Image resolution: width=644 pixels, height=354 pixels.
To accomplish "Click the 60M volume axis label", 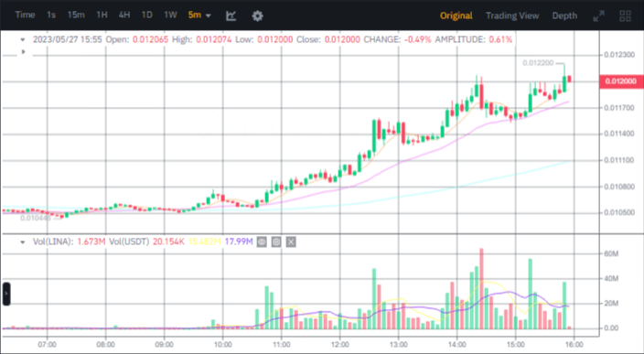I will pyautogui.click(x=611, y=253).
